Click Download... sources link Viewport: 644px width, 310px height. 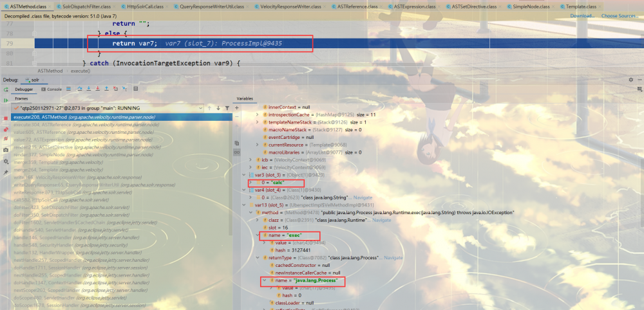coord(582,15)
